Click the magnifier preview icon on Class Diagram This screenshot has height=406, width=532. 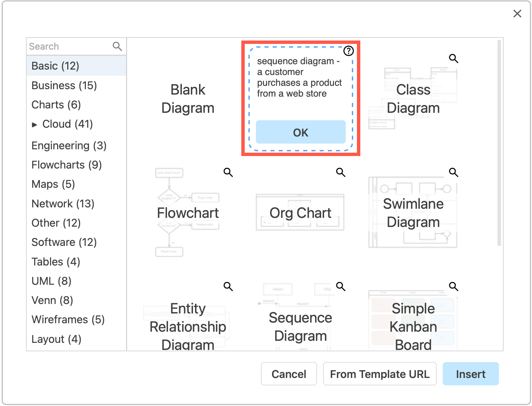(454, 58)
